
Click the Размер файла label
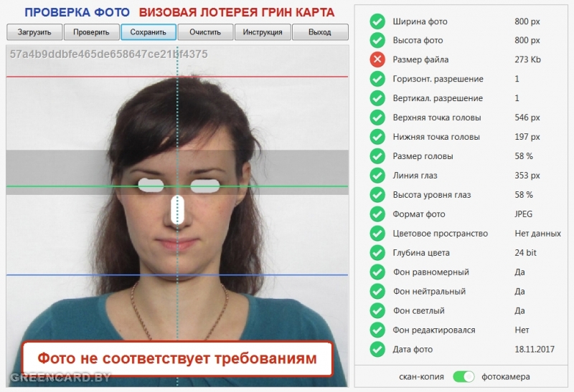pos(420,59)
